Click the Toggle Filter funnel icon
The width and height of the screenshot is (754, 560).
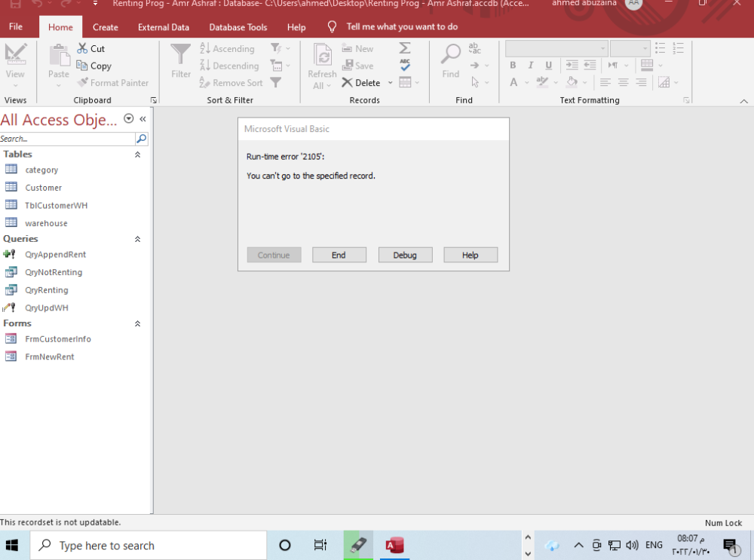[275, 82]
